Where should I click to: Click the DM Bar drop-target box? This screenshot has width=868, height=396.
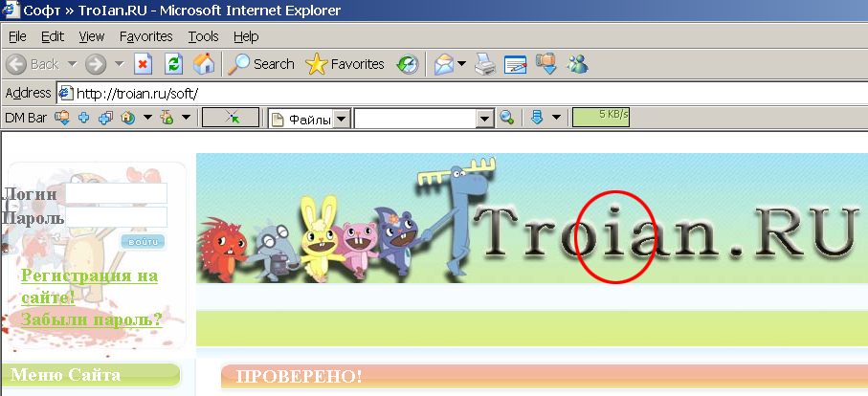click(x=231, y=118)
